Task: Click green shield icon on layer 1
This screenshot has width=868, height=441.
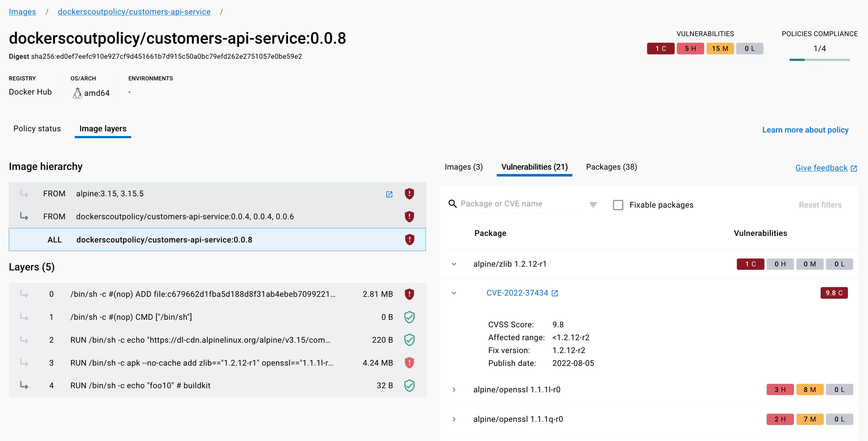Action: [x=409, y=317]
